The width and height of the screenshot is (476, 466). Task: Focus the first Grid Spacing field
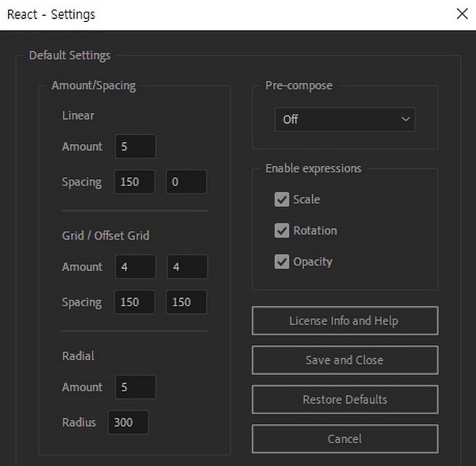point(135,302)
